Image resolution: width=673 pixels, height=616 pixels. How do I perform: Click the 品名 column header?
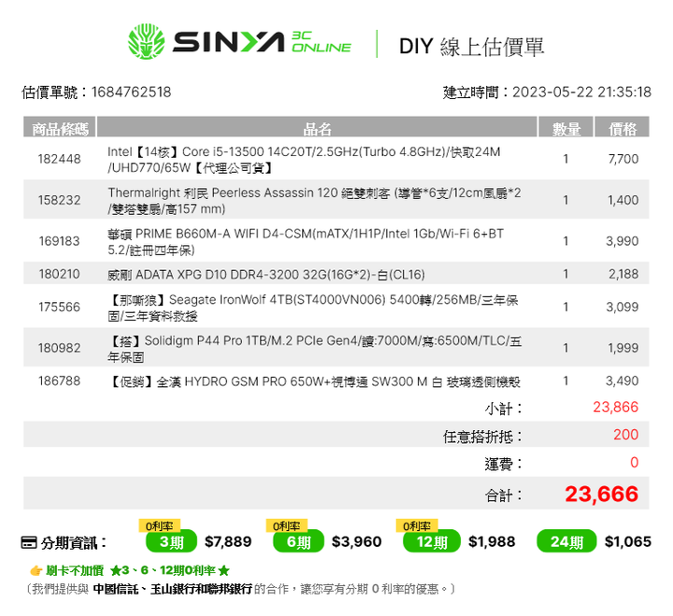[317, 126]
